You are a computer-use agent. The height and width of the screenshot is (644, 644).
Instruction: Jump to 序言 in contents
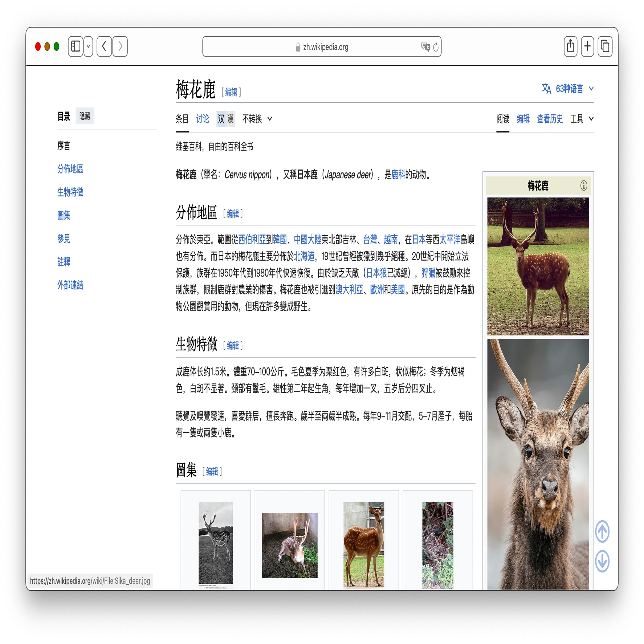[64, 146]
